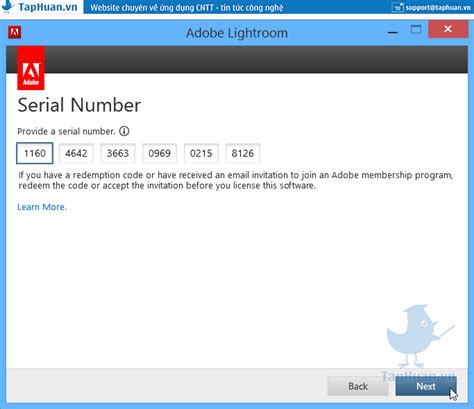Viewport: 474px width, 409px height.
Task: Close the Adobe Lightroom installer window
Action: coord(448,29)
